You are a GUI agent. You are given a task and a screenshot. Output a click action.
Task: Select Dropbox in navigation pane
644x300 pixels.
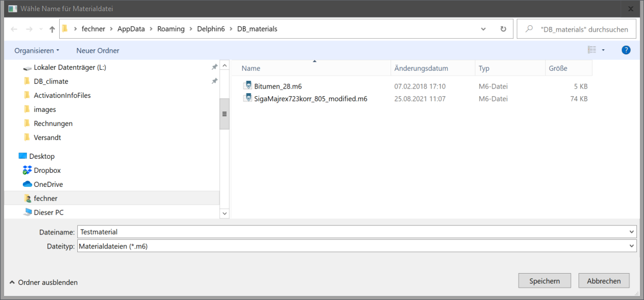47,170
